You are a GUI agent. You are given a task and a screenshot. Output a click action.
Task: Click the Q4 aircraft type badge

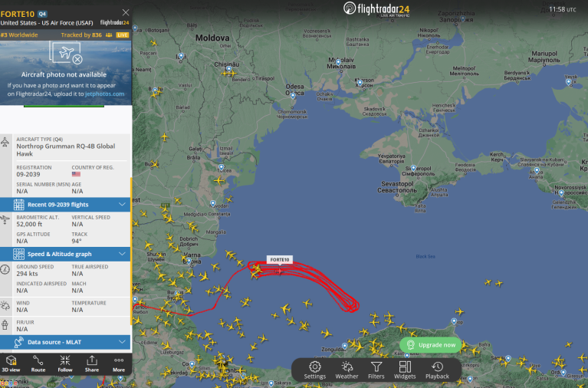(42, 15)
